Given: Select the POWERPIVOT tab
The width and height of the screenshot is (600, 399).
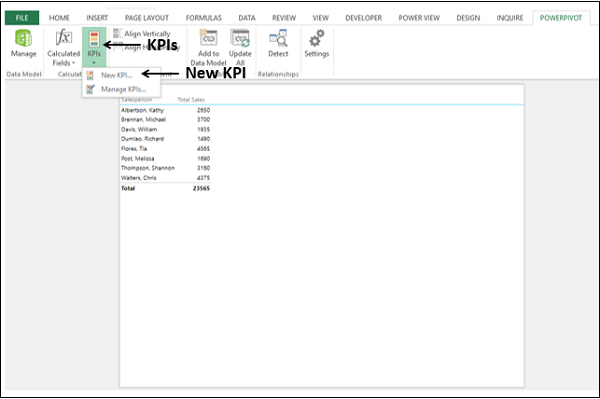Looking at the screenshot, I should coord(561,18).
